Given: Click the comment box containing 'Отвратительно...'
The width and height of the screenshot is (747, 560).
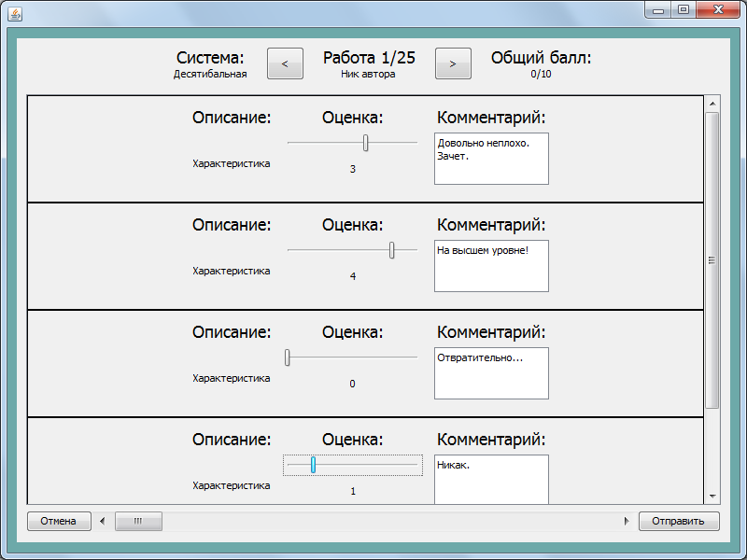Looking at the screenshot, I should tap(491, 373).
